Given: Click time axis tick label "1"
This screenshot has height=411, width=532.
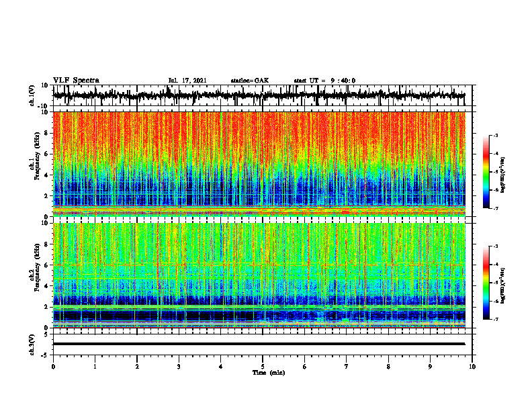Looking at the screenshot, I should (x=95, y=367).
